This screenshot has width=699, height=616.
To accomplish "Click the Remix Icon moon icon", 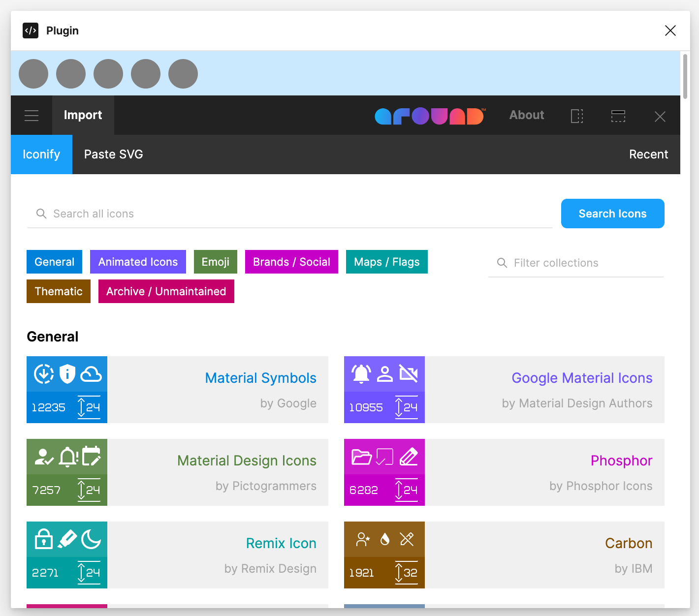I will pyautogui.click(x=91, y=539).
